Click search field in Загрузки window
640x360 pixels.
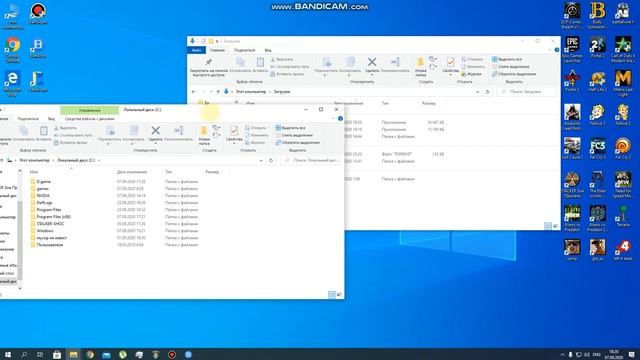click(527, 92)
